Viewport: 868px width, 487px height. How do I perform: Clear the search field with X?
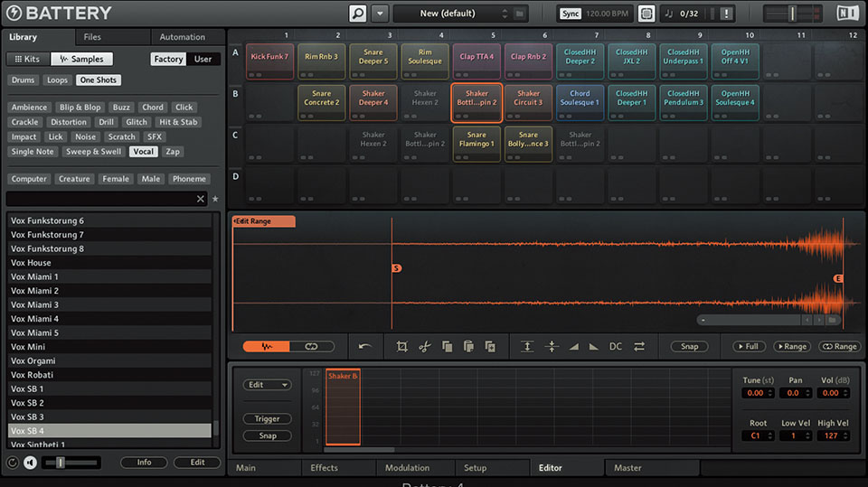[x=201, y=199]
